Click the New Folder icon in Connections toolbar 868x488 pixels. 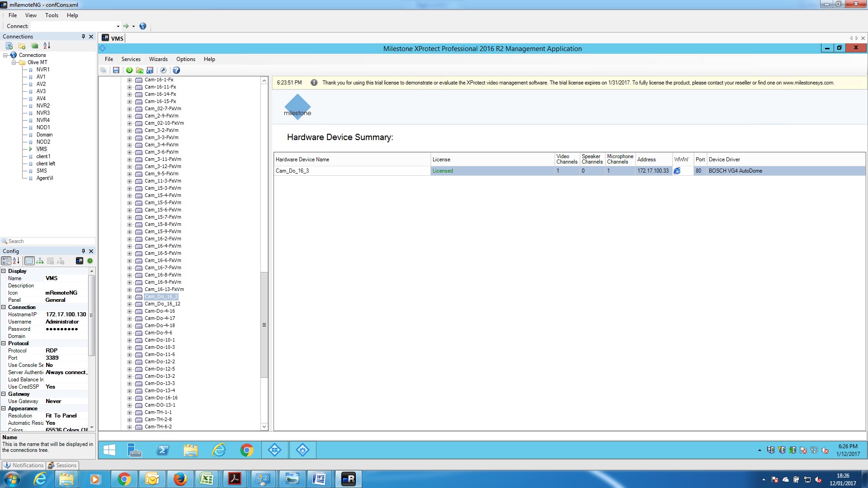click(x=22, y=46)
